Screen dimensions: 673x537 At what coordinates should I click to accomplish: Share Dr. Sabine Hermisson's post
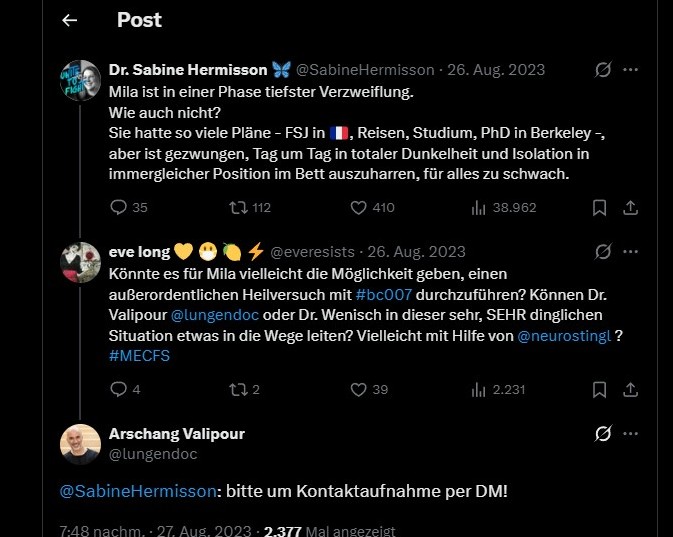coord(630,208)
